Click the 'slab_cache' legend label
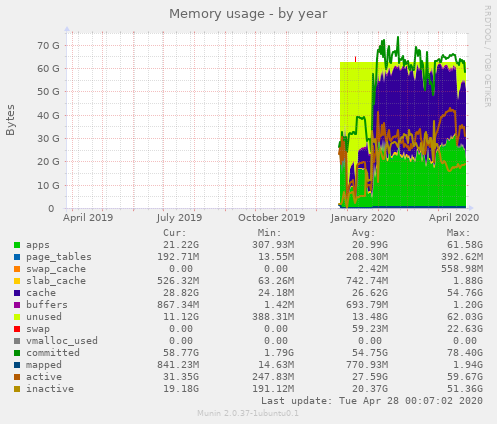 (x=56, y=281)
